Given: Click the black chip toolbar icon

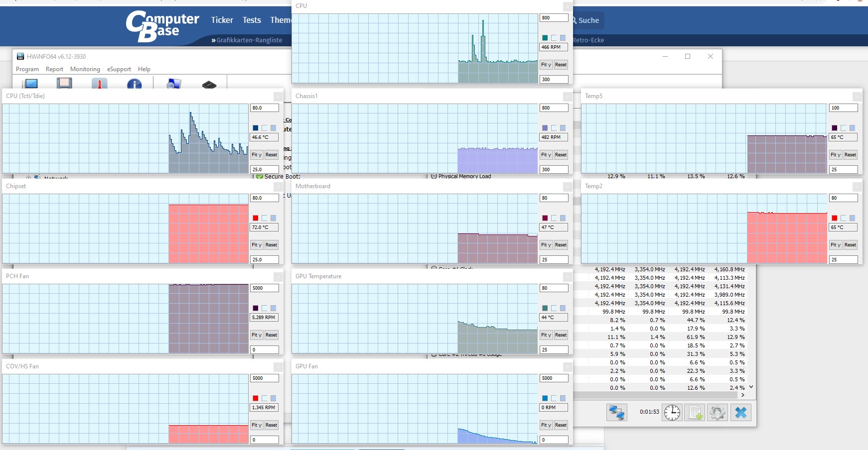Looking at the screenshot, I should [209, 85].
